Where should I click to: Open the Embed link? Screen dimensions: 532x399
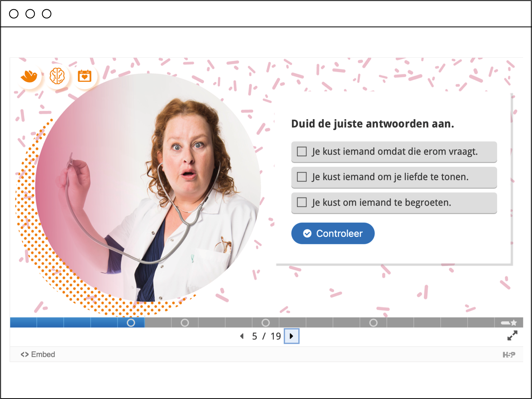coord(38,354)
